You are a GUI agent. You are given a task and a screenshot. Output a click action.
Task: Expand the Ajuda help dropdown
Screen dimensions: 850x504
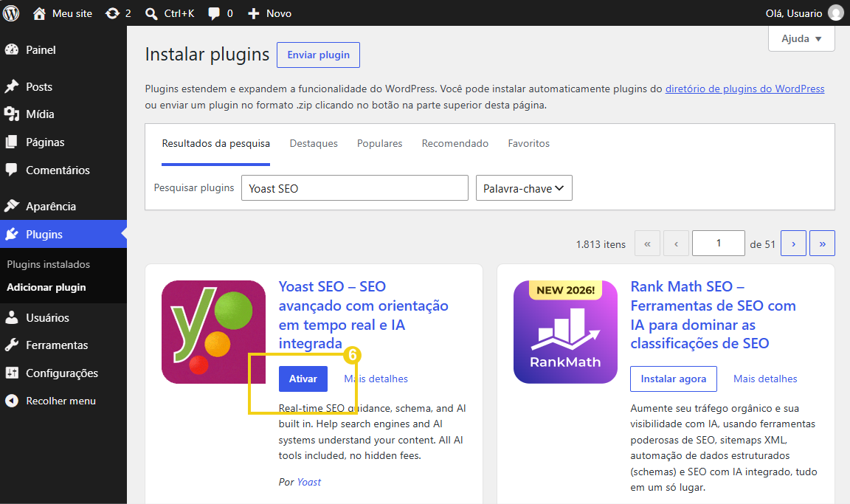click(x=801, y=38)
